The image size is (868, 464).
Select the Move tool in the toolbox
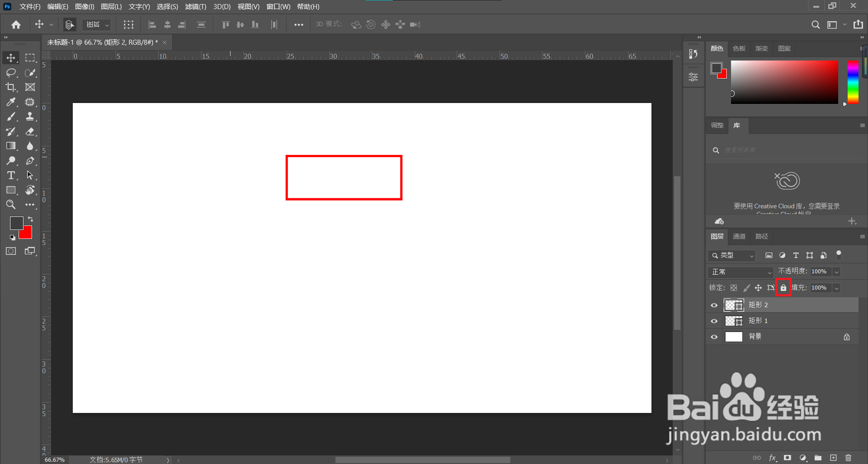coord(11,58)
